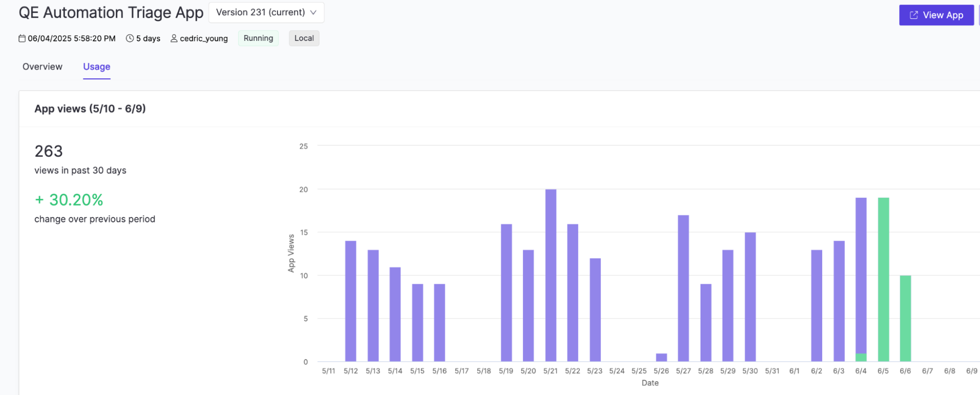Click the 5/16 bar in the chart
This screenshot has width=980, height=395.
tap(440, 323)
